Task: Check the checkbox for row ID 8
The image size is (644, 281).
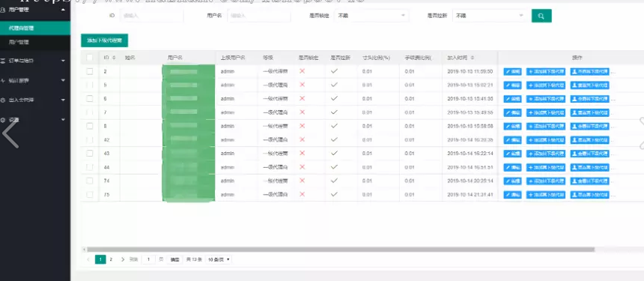Action: pos(90,126)
